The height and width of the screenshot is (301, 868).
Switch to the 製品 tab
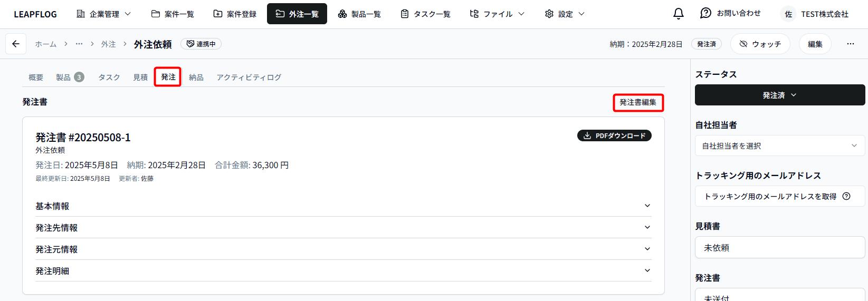[x=70, y=77]
